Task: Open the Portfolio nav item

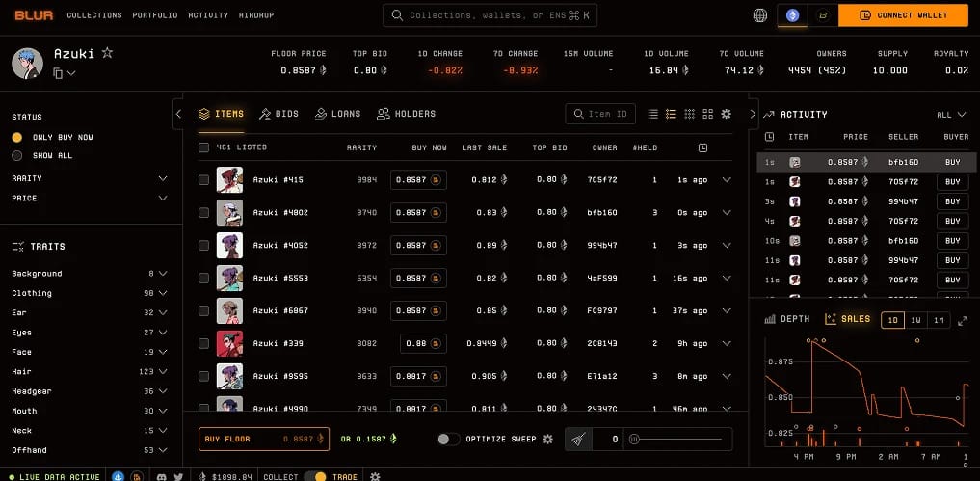Action: click(155, 15)
